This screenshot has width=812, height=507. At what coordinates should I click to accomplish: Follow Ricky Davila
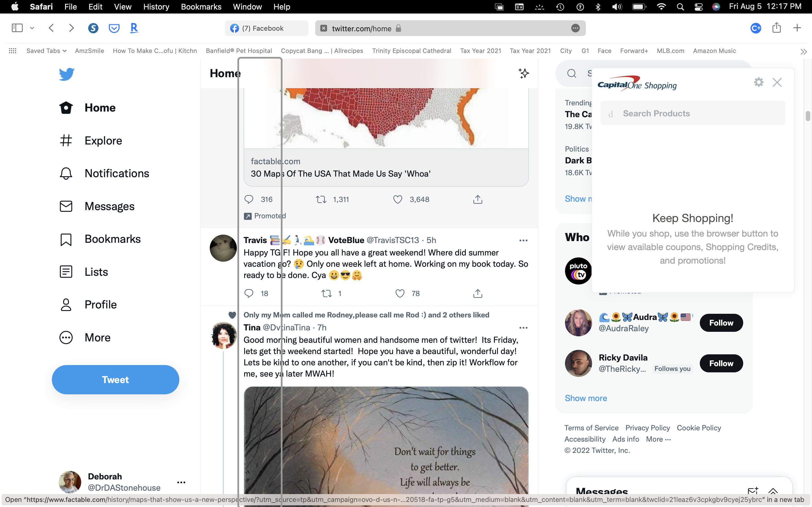click(721, 363)
